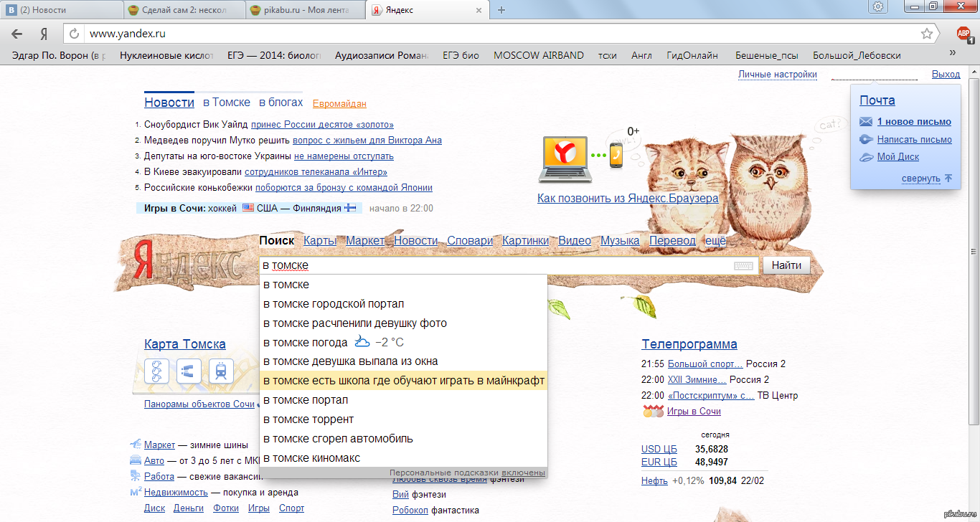Open the Adblock Plus extension icon

(963, 34)
